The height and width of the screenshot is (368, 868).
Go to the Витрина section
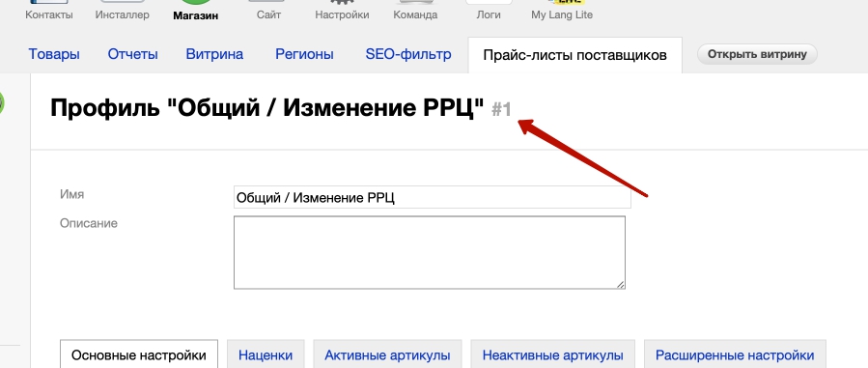coord(214,54)
